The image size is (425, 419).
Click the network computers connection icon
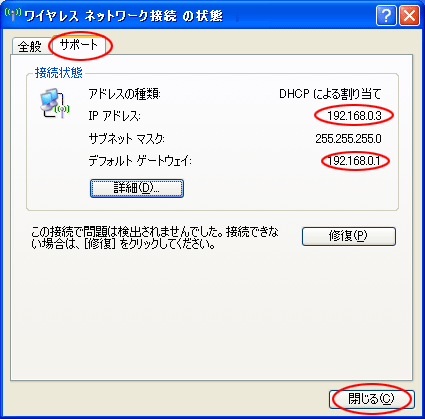(54, 103)
